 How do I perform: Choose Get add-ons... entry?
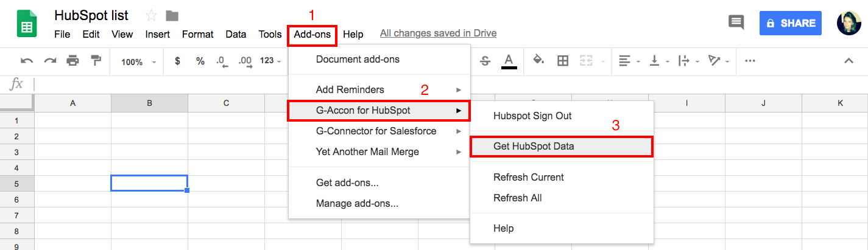379,182
